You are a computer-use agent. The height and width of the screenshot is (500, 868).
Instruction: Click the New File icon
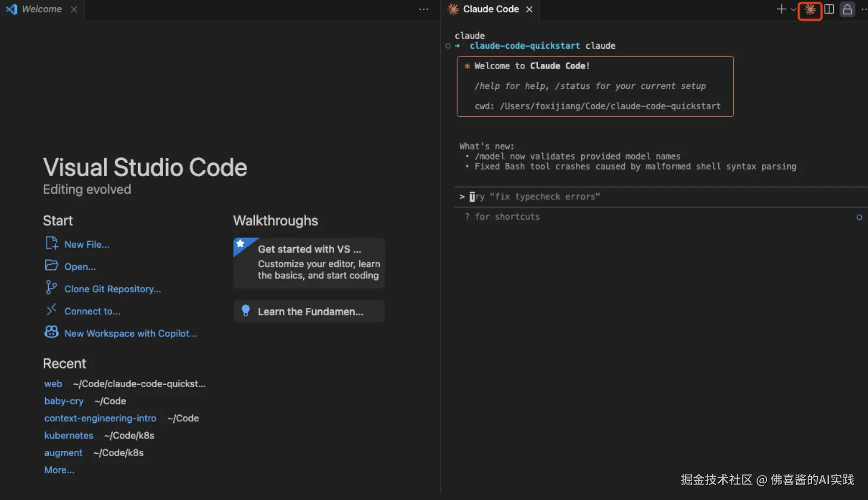[51, 243]
